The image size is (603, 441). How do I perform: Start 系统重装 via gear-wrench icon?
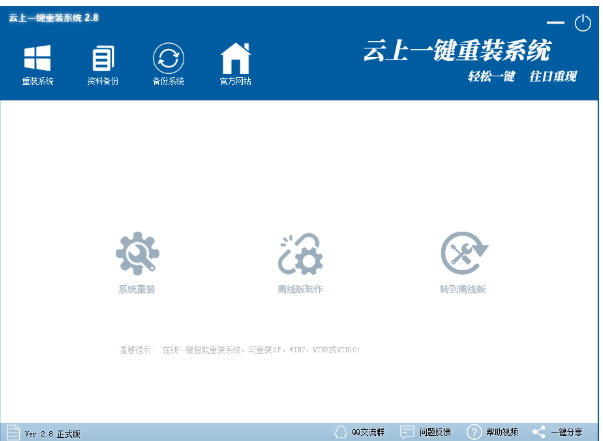(137, 254)
